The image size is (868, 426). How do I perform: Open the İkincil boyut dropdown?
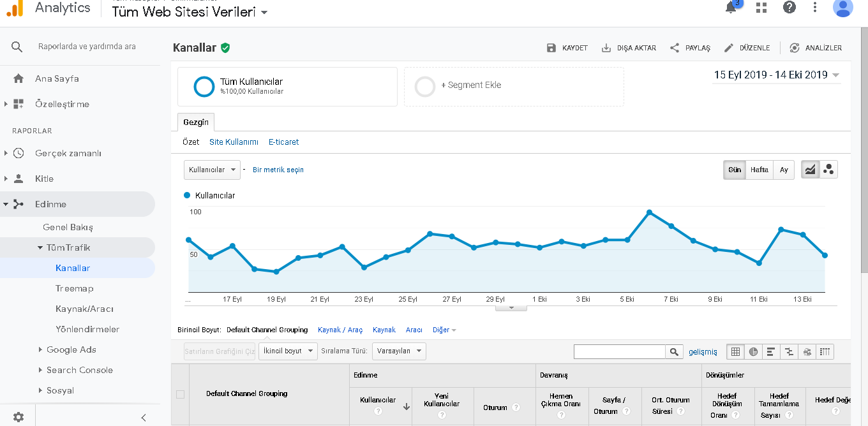pyautogui.click(x=288, y=351)
